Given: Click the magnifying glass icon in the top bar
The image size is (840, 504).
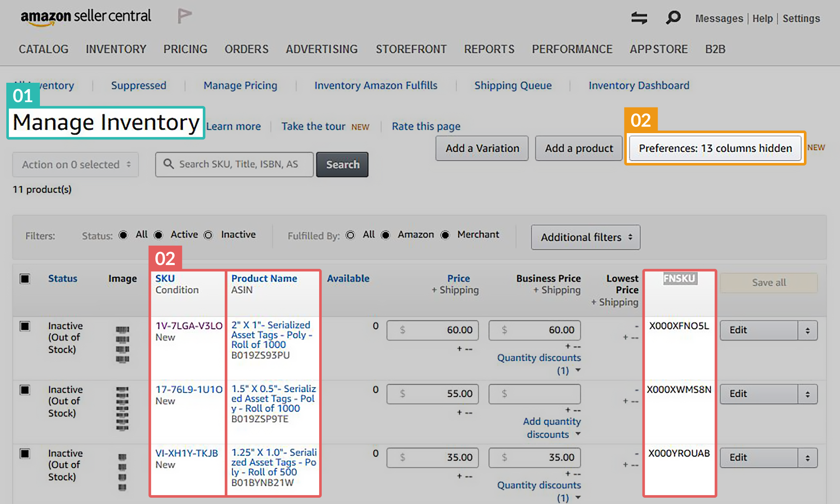Looking at the screenshot, I should pos(672,18).
